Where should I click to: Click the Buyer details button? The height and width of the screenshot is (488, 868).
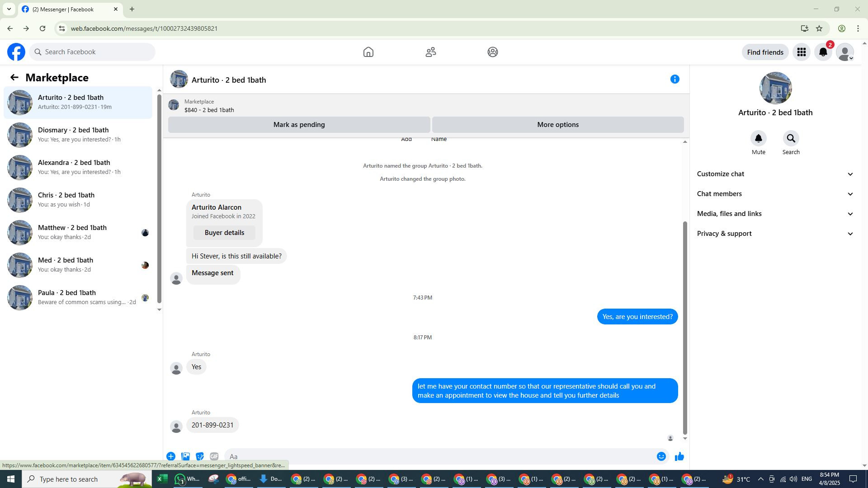click(224, 233)
